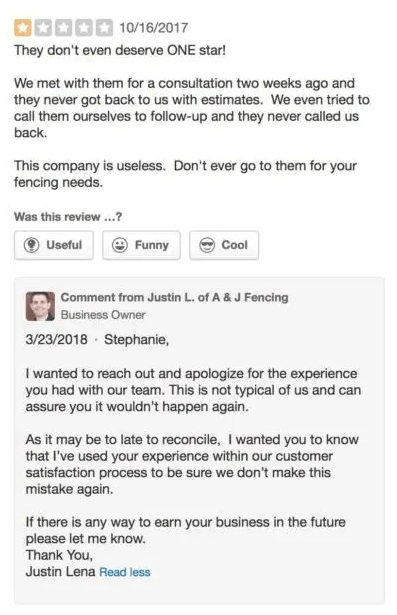Click the Comment from Justin L. heading
This screenshot has width=397, height=615.
pyautogui.click(x=175, y=297)
